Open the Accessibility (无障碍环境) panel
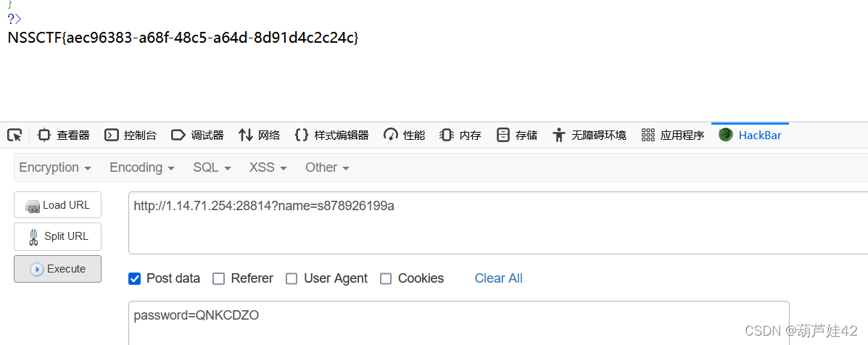This screenshot has height=345, width=868. point(590,135)
